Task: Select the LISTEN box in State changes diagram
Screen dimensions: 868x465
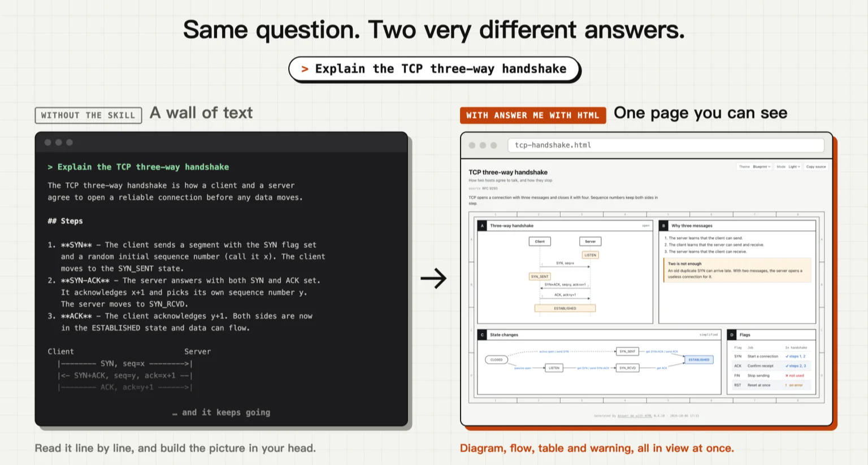Action: [x=554, y=368]
